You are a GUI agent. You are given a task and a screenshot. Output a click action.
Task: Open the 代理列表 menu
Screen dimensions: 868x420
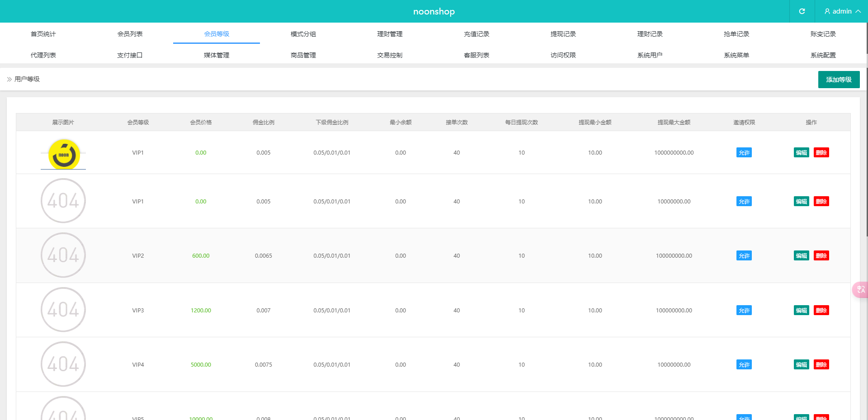point(43,55)
